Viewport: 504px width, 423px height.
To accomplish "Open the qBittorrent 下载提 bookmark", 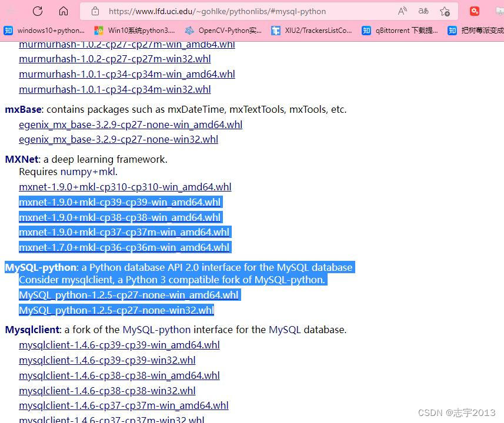I will pos(399,31).
